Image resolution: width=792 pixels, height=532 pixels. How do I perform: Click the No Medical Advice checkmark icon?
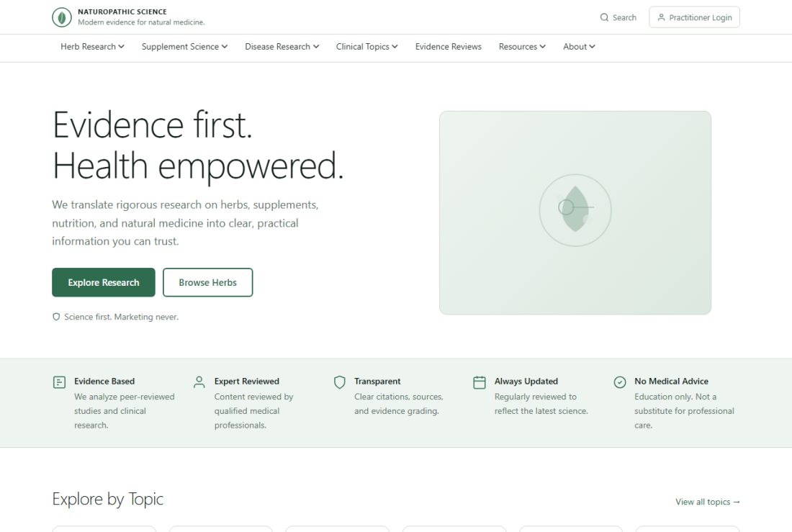tap(620, 382)
